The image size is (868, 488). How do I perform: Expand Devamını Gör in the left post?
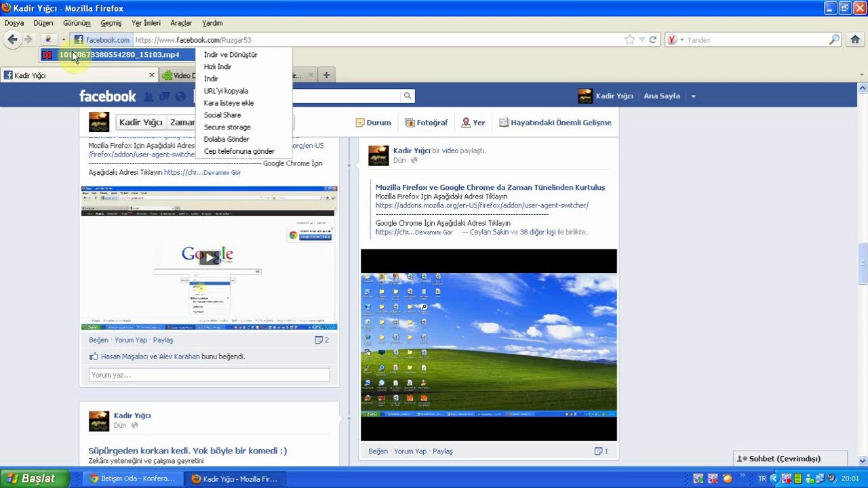pyautogui.click(x=222, y=173)
